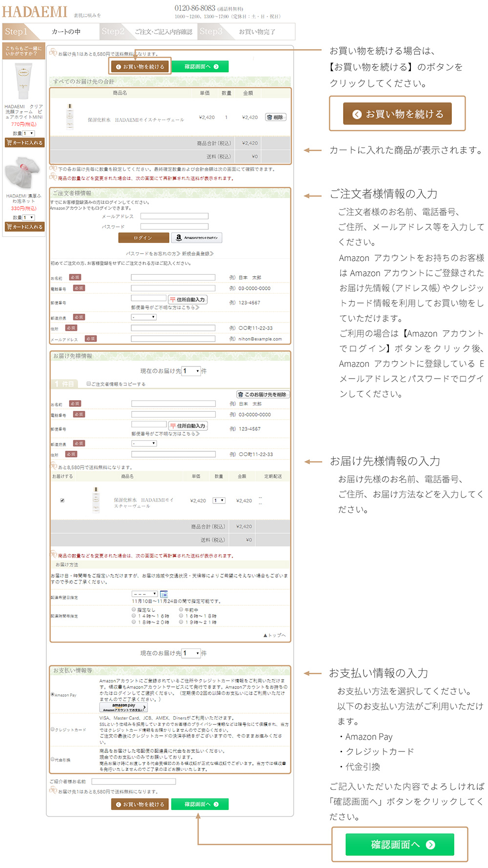Image resolution: width=488 pixels, height=868 pixels.
Task: Choose Amazon Pay payment method
Action: tap(53, 694)
